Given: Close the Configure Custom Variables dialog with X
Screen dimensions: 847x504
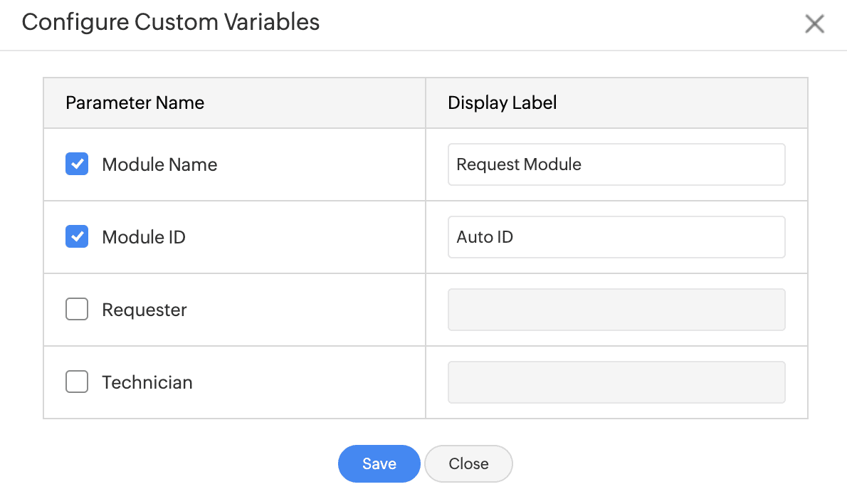Looking at the screenshot, I should point(814,24).
